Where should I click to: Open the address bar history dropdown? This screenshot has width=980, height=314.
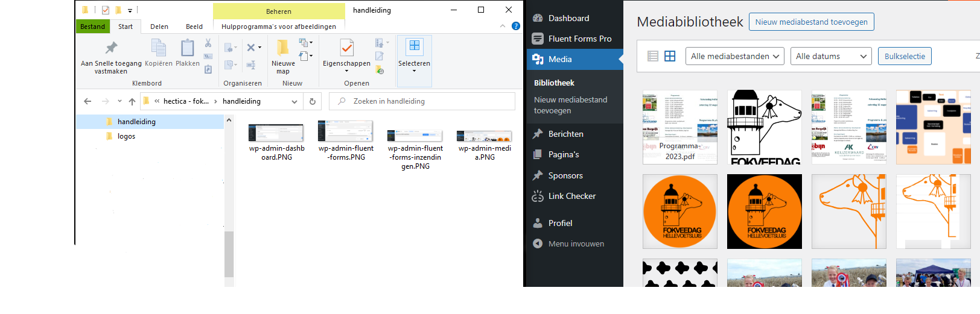coord(294,101)
